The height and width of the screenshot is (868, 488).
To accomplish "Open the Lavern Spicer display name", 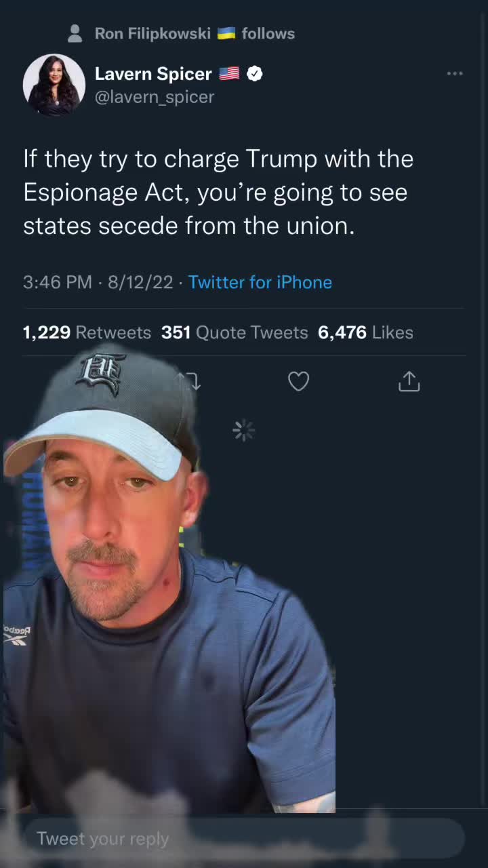I will [x=153, y=73].
